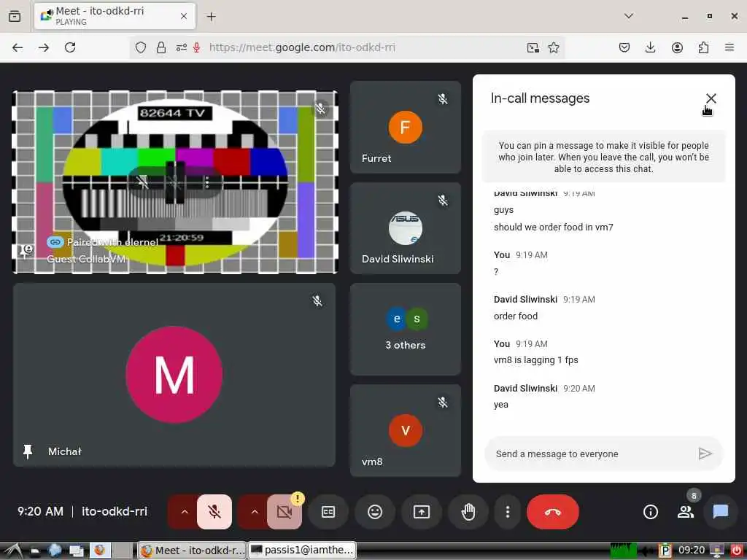Image resolution: width=747 pixels, height=560 pixels.
Task: Click the padlock site security icon
Action: pos(161,47)
